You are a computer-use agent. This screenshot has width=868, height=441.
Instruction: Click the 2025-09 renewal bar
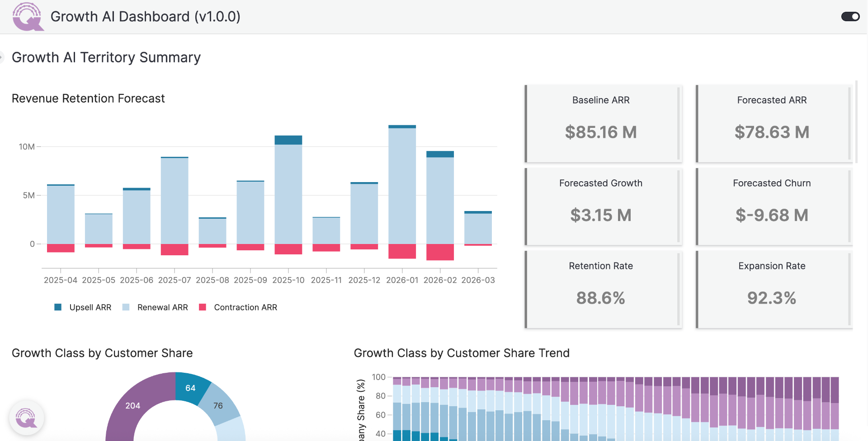(250, 213)
